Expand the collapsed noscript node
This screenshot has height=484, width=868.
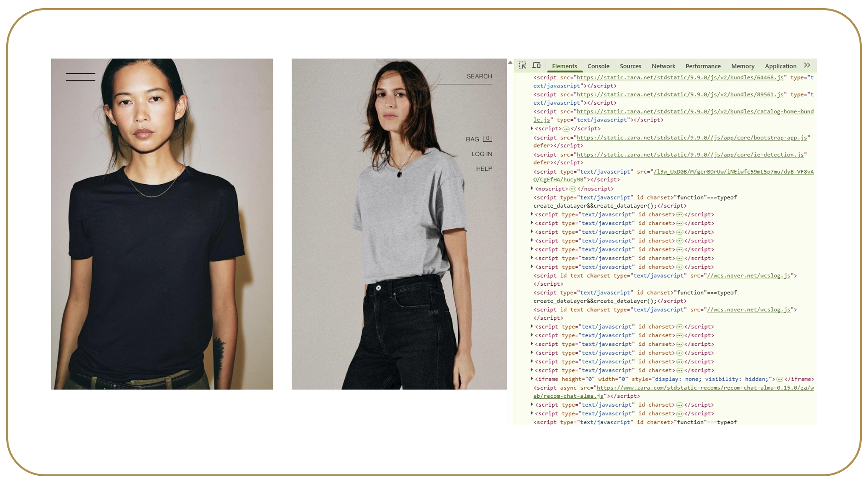click(x=531, y=188)
